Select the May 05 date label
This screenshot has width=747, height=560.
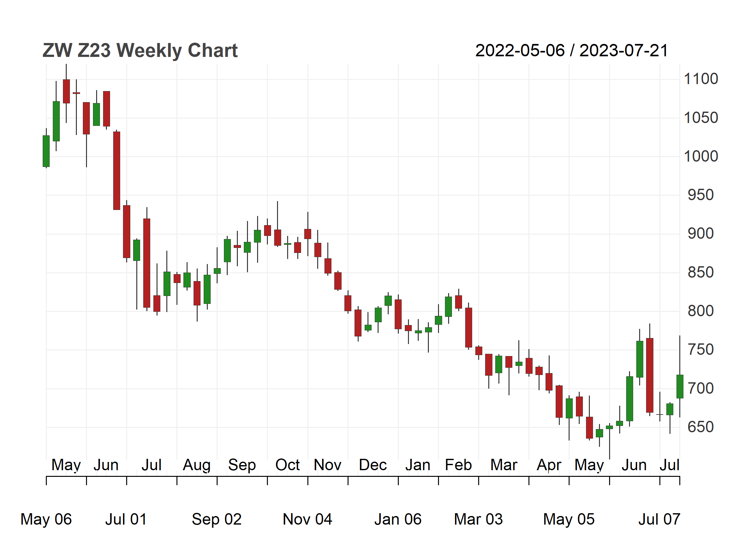coord(569,519)
